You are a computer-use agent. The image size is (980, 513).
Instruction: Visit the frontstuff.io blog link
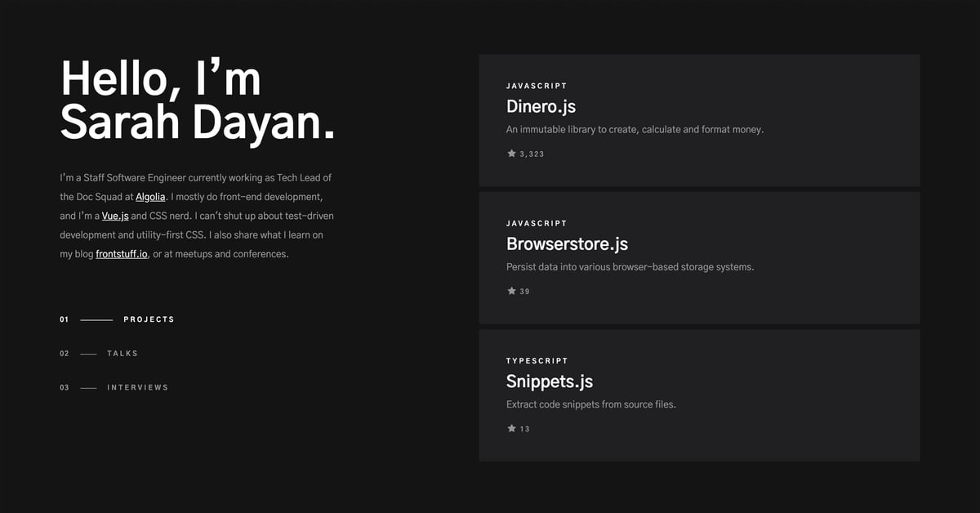click(121, 253)
